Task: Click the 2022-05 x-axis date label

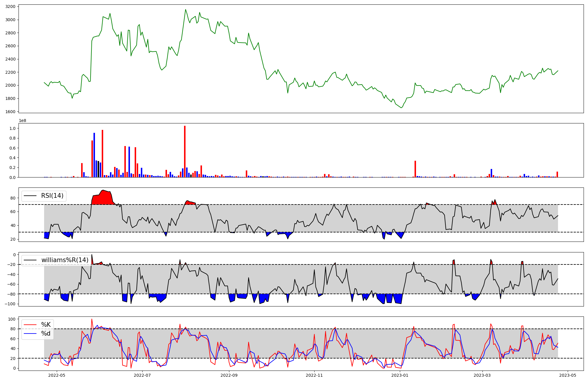Action: tap(56, 375)
